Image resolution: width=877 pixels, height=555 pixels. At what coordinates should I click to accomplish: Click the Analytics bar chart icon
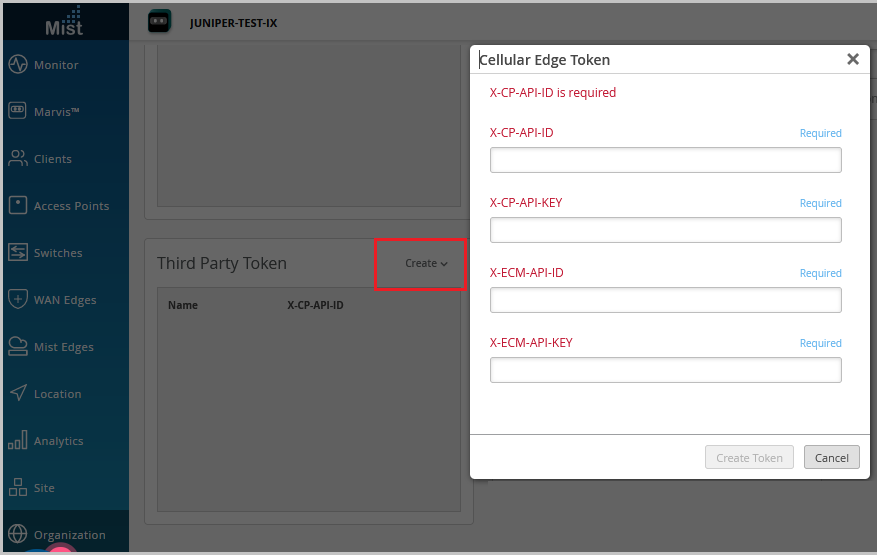17,441
